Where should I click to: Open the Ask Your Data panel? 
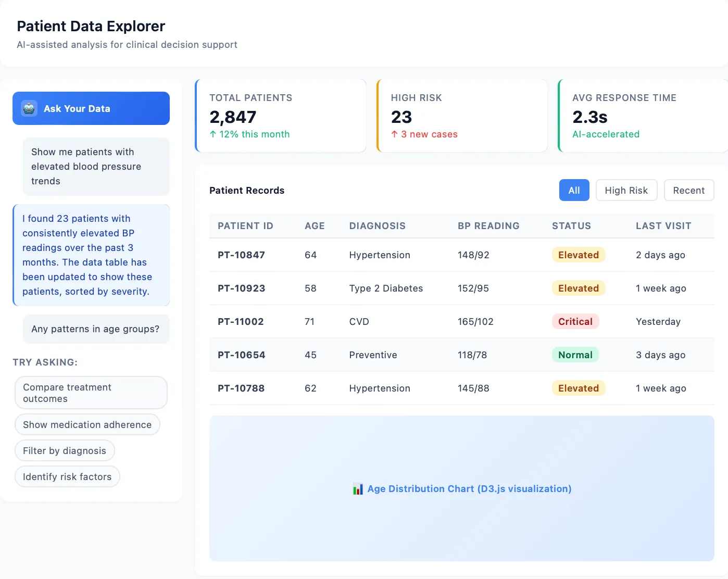[x=91, y=108]
